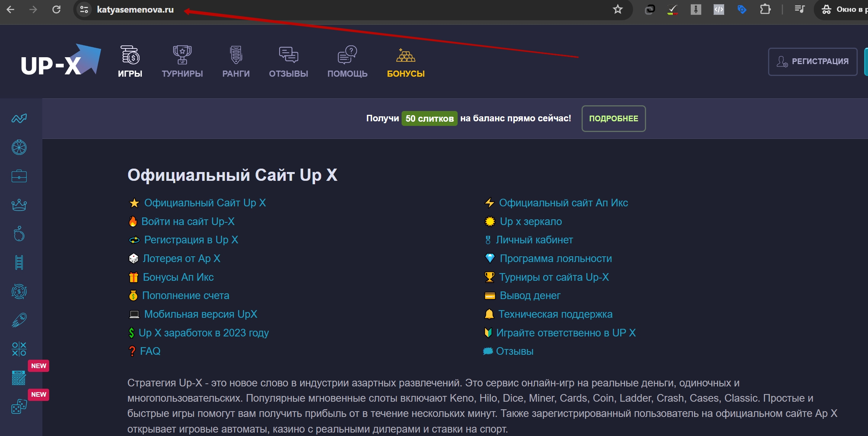This screenshot has height=436, width=868.
Task: Click the ПОДРОБНЕЕ button
Action: coord(613,119)
